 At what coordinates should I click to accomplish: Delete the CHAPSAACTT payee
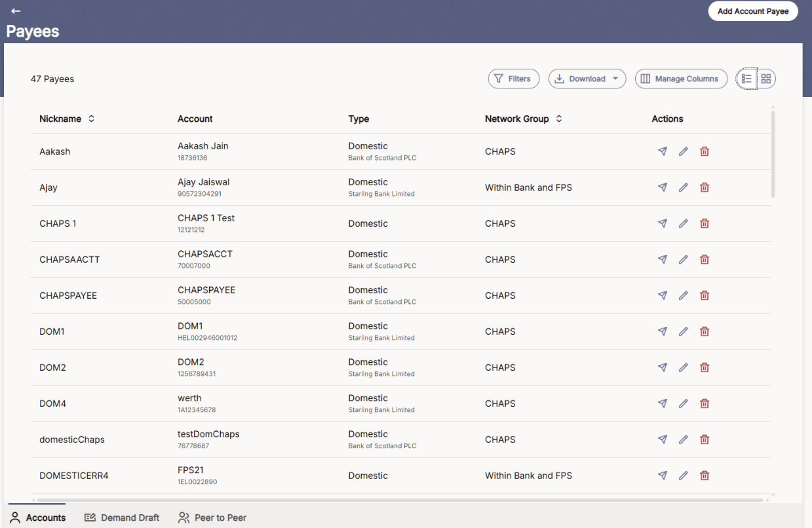pos(705,259)
